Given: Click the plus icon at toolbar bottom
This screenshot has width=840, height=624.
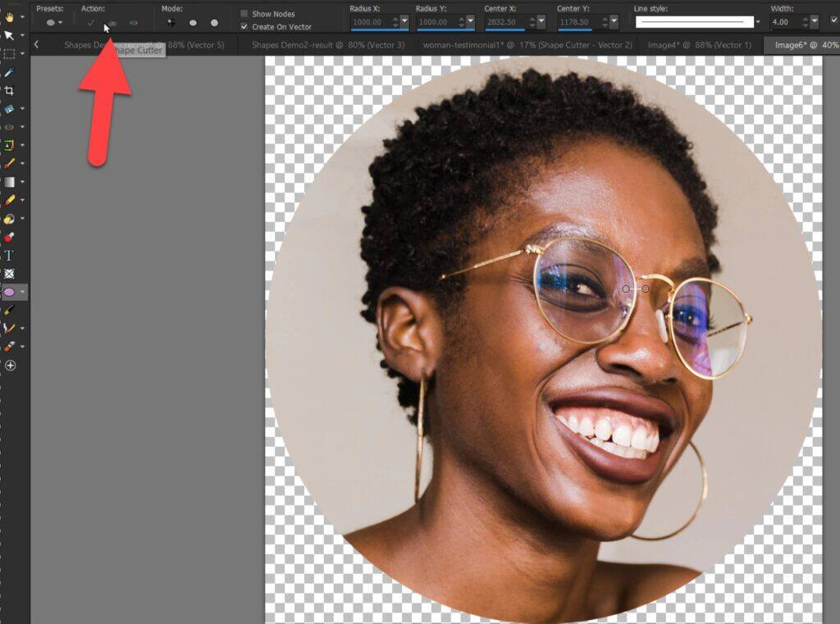Looking at the screenshot, I should pyautogui.click(x=11, y=367).
